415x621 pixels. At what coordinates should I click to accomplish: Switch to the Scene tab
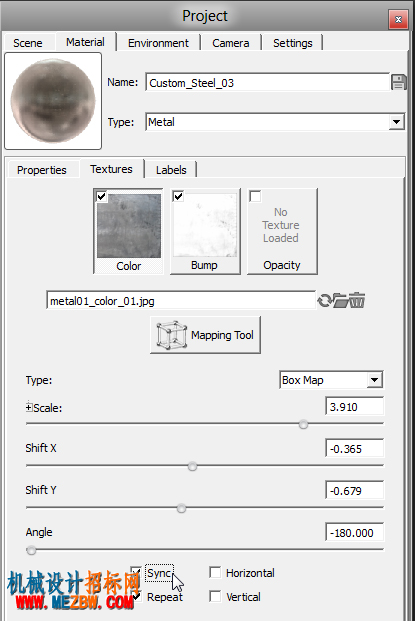click(x=28, y=43)
